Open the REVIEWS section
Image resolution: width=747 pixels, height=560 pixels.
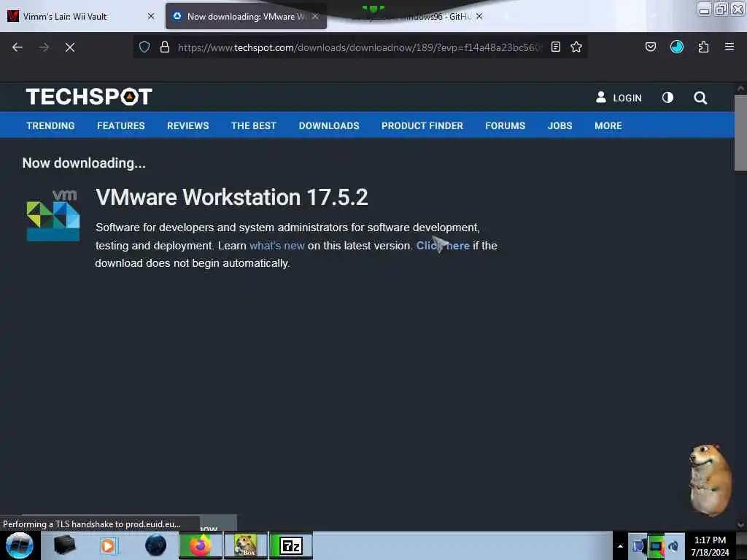pos(187,125)
